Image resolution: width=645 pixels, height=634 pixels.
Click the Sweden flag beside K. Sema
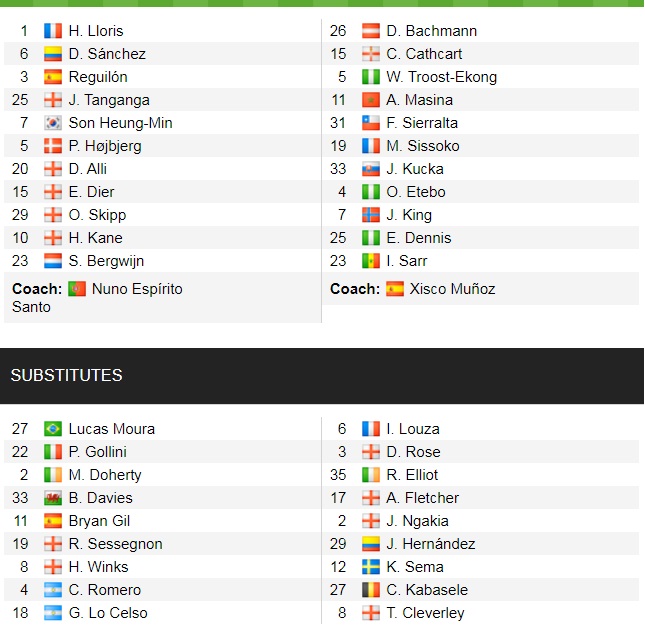371,567
